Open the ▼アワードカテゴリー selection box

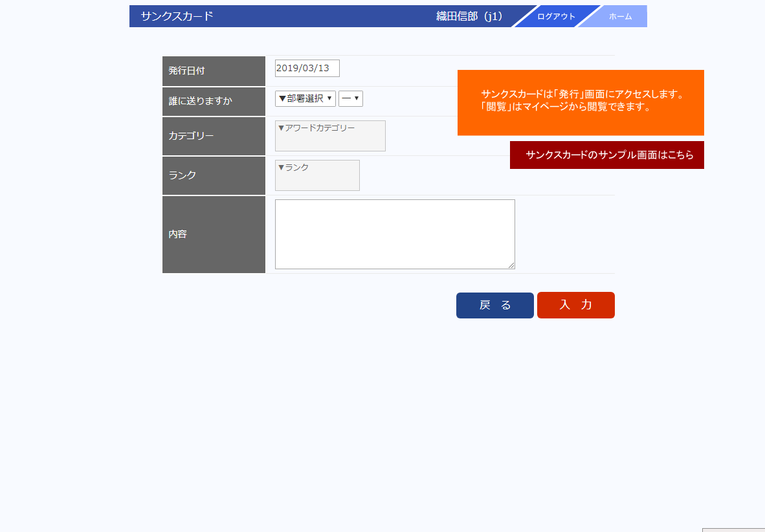330,136
